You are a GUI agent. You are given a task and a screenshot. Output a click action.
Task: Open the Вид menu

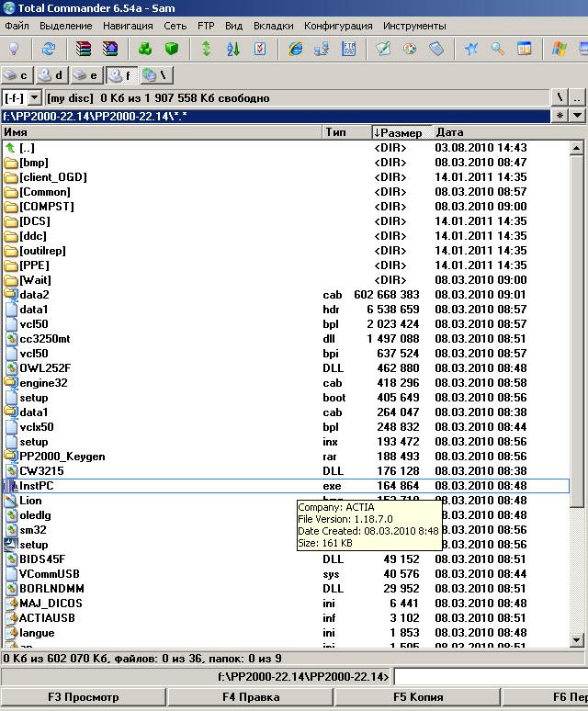234,26
